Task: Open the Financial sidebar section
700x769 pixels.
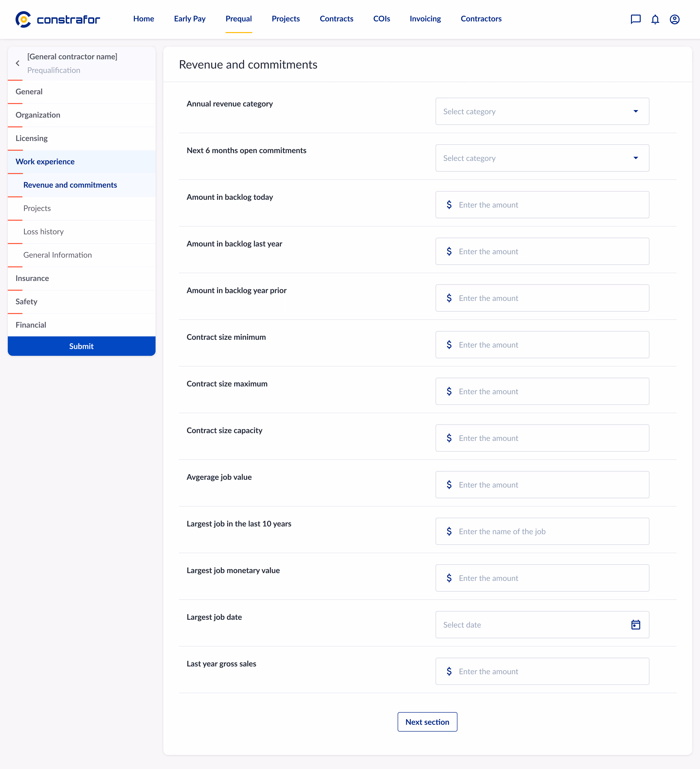Action: point(82,325)
